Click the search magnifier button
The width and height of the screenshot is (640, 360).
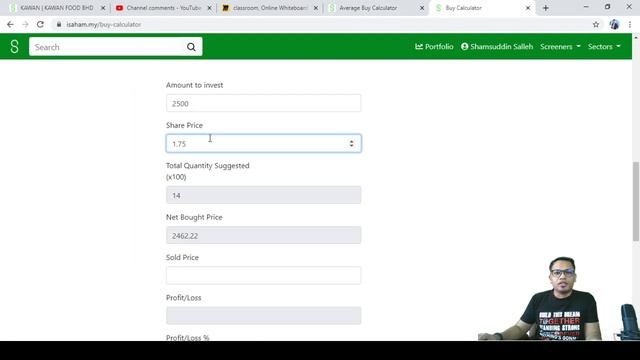[191, 47]
